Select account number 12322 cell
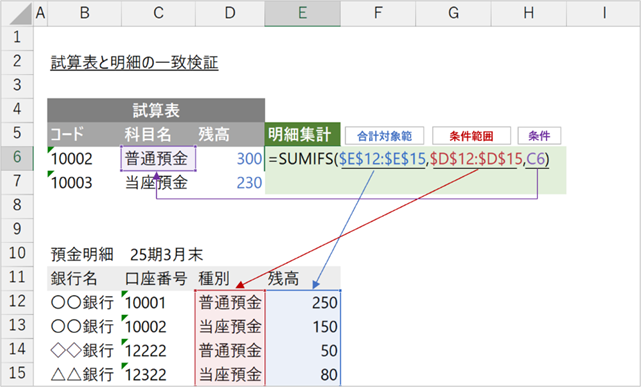 pos(158,374)
